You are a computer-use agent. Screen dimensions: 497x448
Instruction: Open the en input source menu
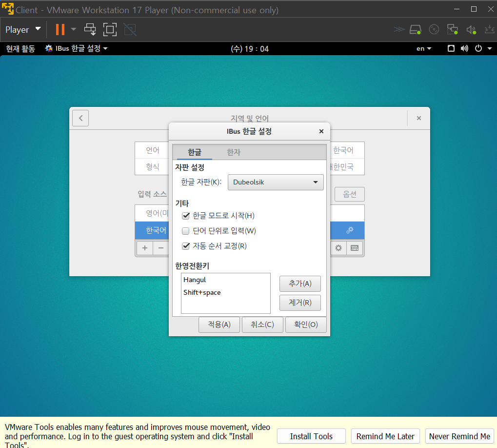coord(424,48)
